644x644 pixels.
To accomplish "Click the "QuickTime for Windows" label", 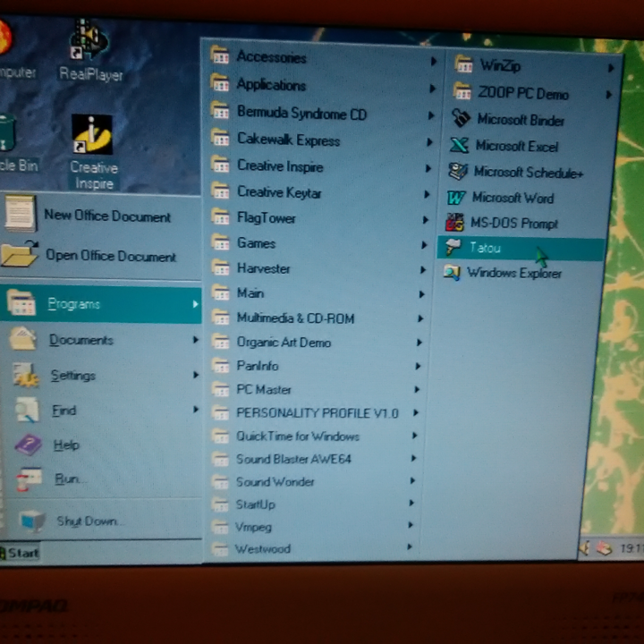I will point(298,436).
